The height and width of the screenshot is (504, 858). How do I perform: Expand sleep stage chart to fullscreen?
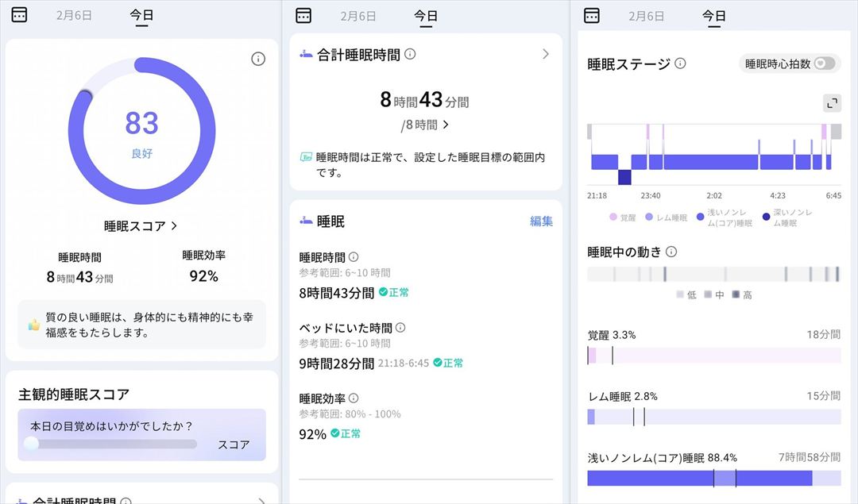(x=832, y=103)
